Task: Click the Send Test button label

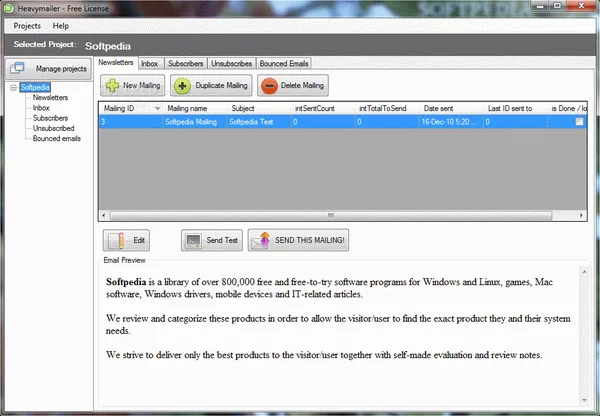Action: (x=222, y=240)
